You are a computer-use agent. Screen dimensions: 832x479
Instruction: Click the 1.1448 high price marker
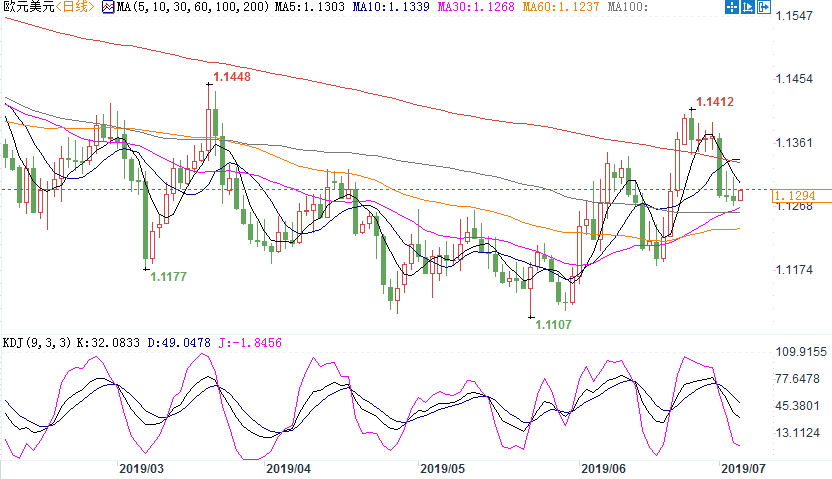pyautogui.click(x=232, y=76)
